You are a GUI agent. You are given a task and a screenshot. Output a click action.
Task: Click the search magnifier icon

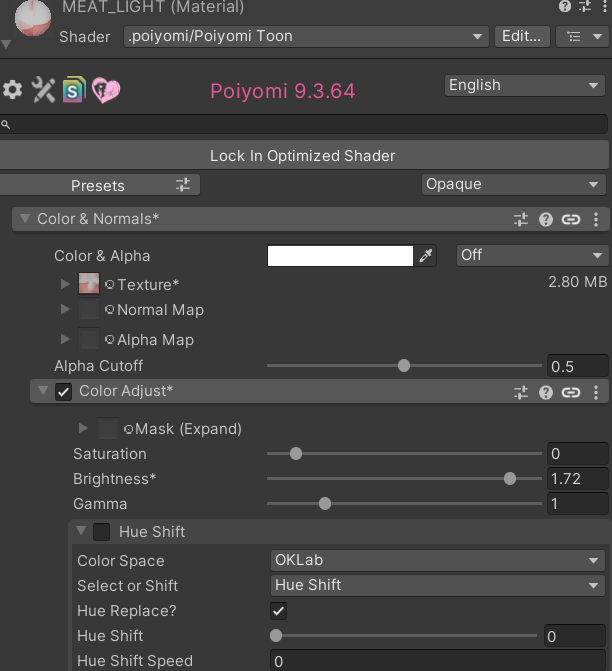click(6, 125)
